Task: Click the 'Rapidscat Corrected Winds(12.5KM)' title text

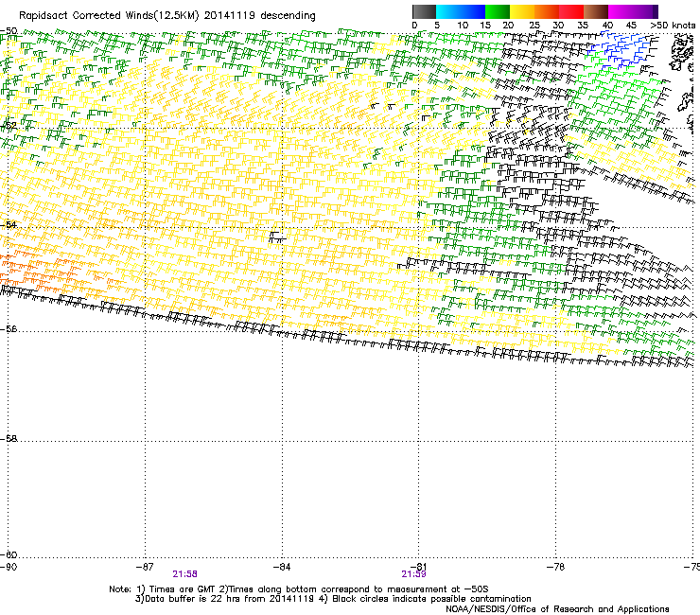Action: pos(109,16)
